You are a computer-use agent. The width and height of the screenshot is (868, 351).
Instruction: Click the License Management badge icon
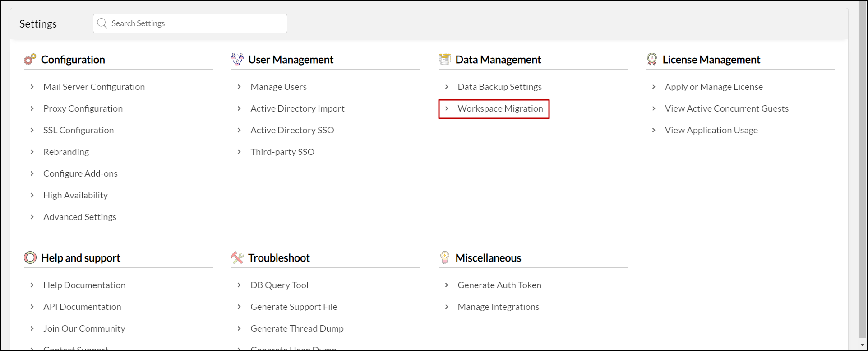coord(652,59)
